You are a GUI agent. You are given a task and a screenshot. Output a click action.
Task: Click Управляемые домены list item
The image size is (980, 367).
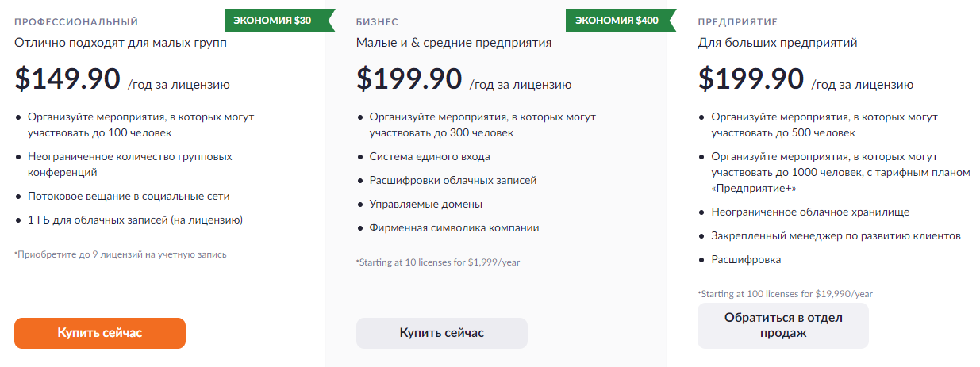tap(425, 204)
